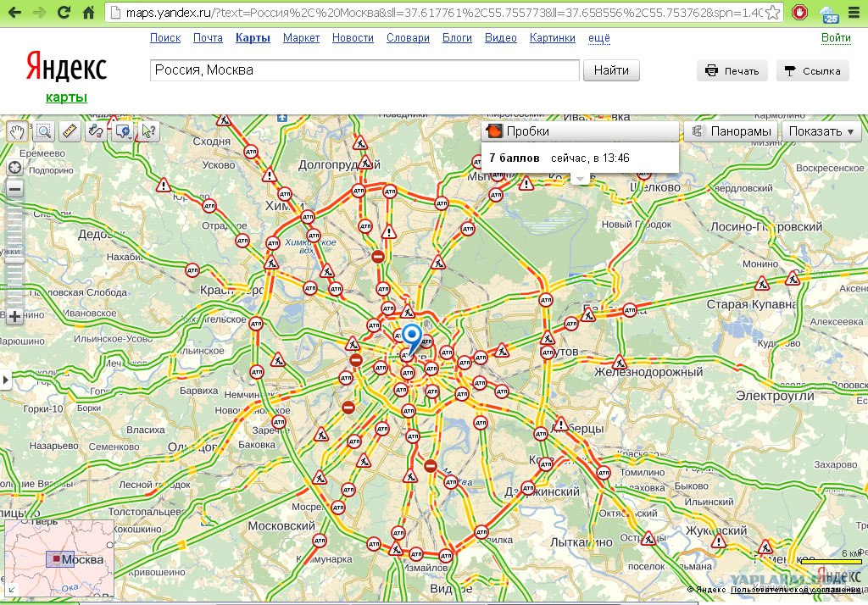The height and width of the screenshot is (605, 868).
Task: Click the warning triangle near Мытищи
Action: click(x=526, y=183)
